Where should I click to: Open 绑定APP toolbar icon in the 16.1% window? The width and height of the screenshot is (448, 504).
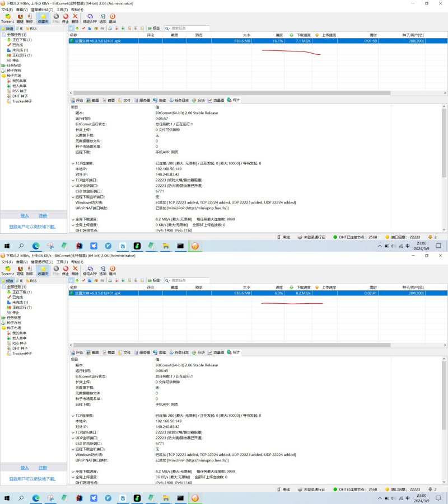90,18
